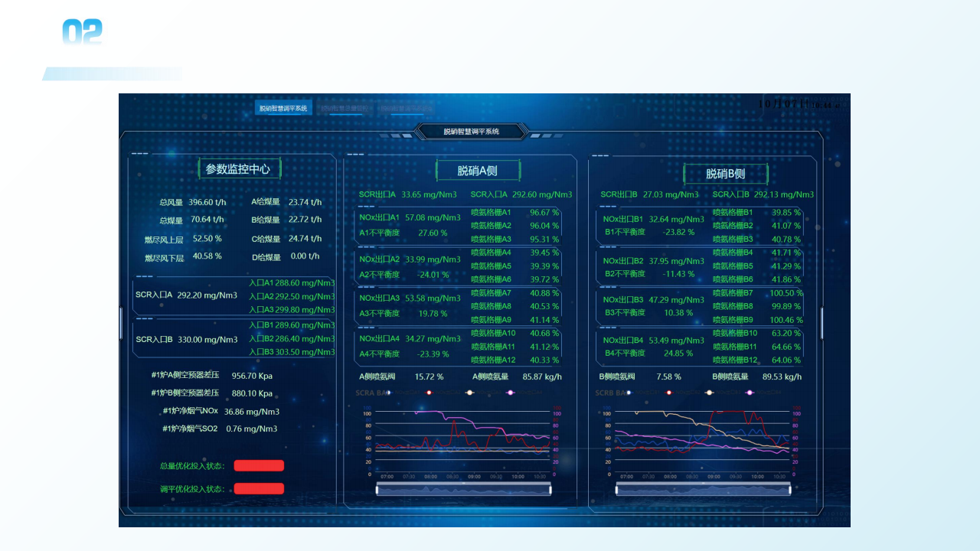
Task: Click the red 调平优化投入状态 status indicator
Action: [x=259, y=488]
